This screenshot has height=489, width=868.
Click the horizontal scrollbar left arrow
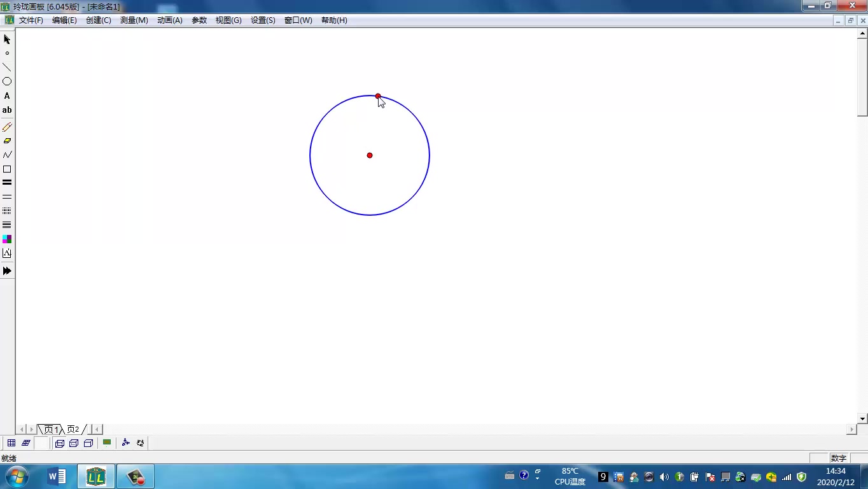(98, 430)
